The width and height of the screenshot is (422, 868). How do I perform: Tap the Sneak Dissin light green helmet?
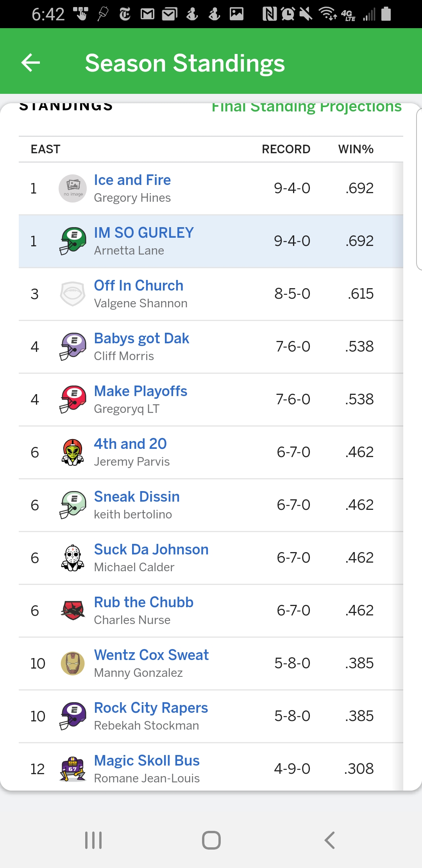click(x=73, y=505)
